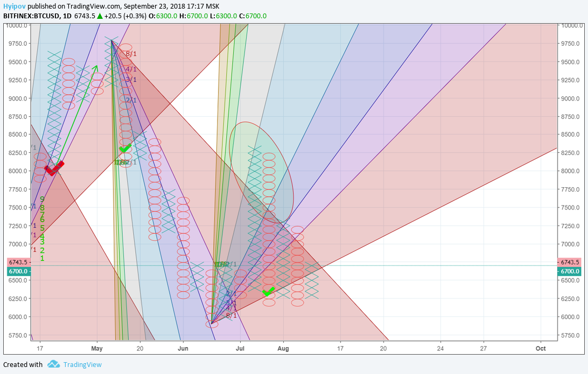Click the 'Jun' date axis label
588x374 pixels.
pyautogui.click(x=183, y=349)
